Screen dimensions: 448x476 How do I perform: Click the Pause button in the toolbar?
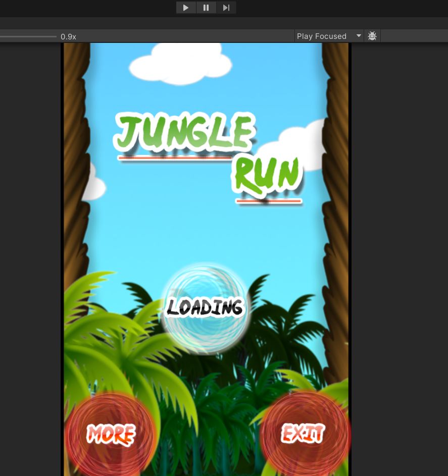coord(206,8)
